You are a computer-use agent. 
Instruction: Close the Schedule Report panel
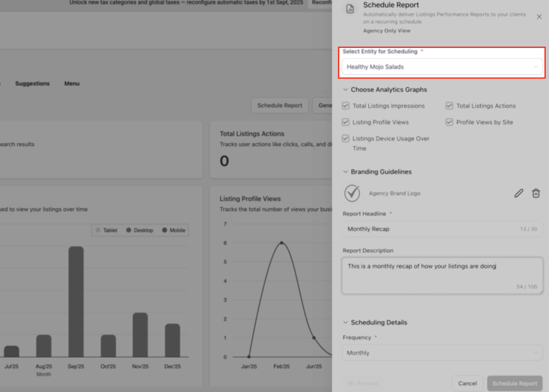(539, 17)
